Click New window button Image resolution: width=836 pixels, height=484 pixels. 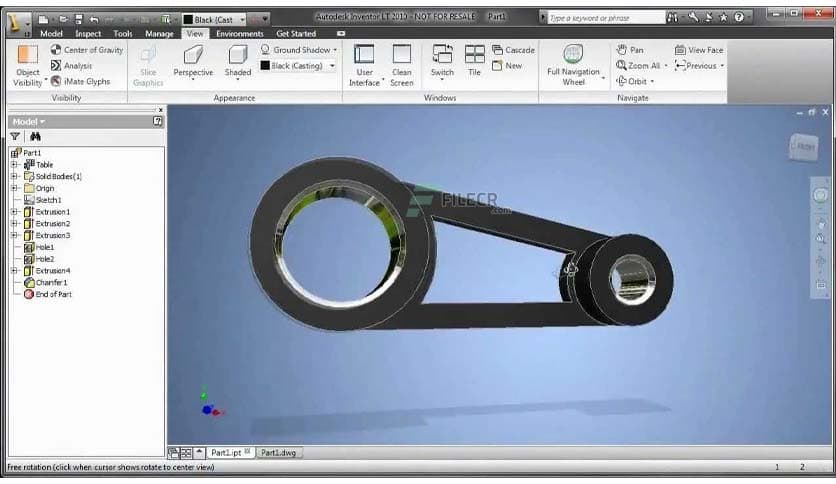pyautogui.click(x=507, y=66)
